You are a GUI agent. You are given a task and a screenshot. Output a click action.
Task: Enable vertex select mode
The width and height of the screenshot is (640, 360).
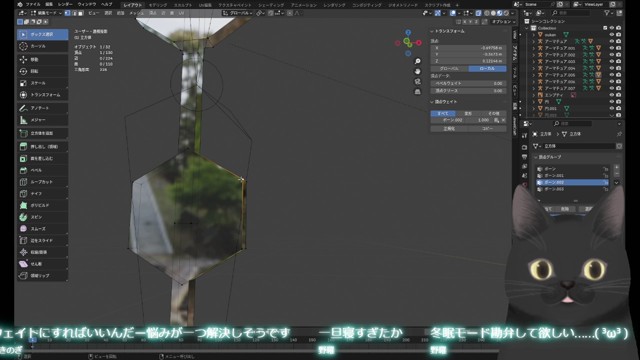tap(68, 13)
